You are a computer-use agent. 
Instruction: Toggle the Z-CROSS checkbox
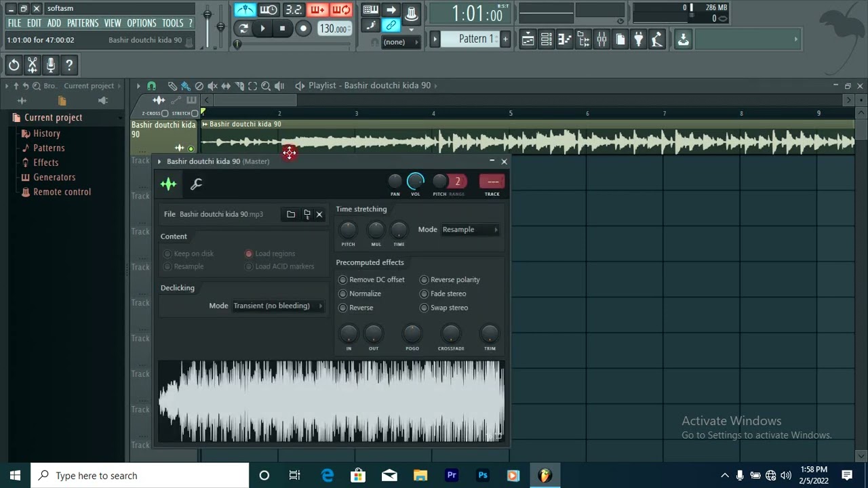click(165, 113)
